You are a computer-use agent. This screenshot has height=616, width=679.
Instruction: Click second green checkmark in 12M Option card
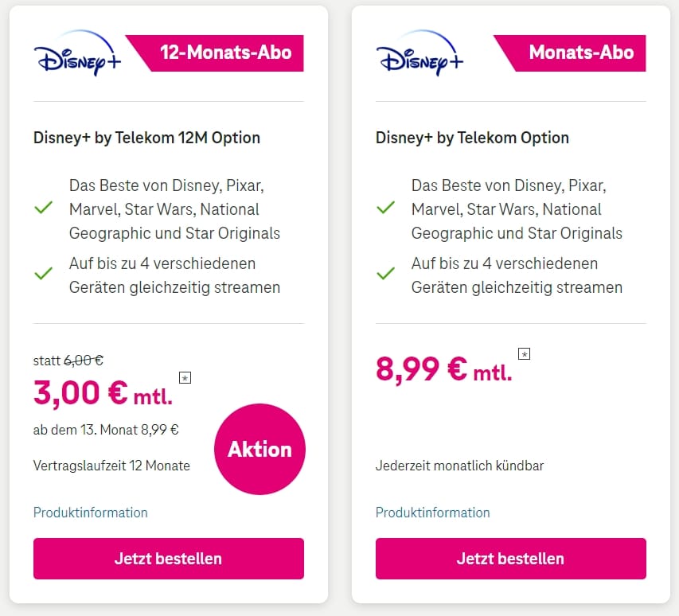point(43,274)
